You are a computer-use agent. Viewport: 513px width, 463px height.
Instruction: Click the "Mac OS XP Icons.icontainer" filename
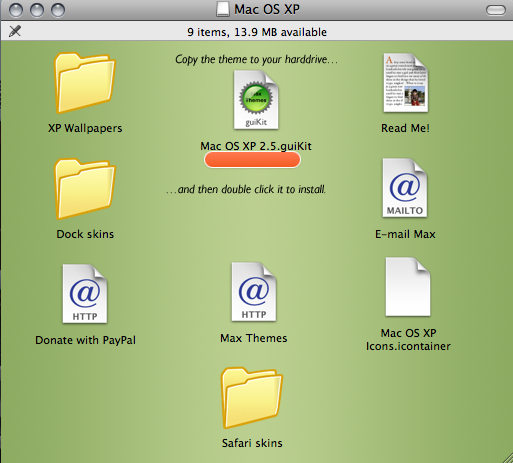coord(408,340)
